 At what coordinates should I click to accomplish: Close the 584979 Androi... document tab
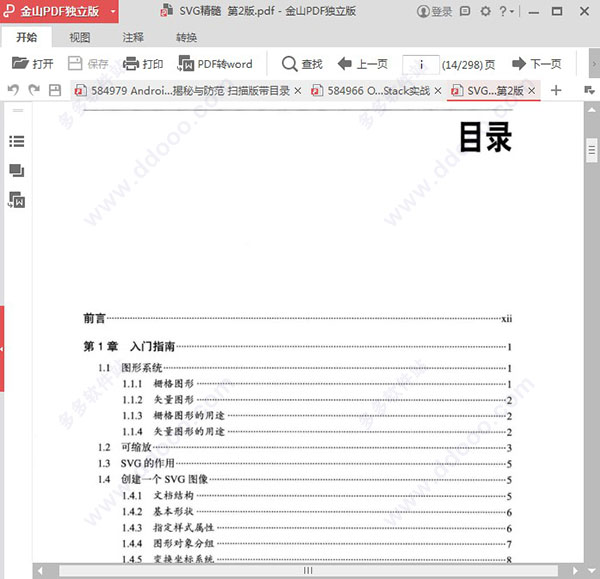(298, 91)
